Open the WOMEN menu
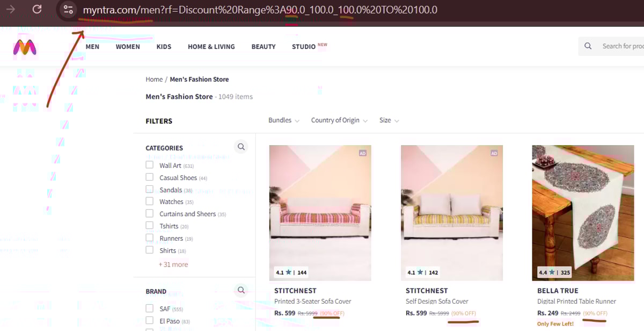This screenshot has height=331, width=644. [128, 47]
